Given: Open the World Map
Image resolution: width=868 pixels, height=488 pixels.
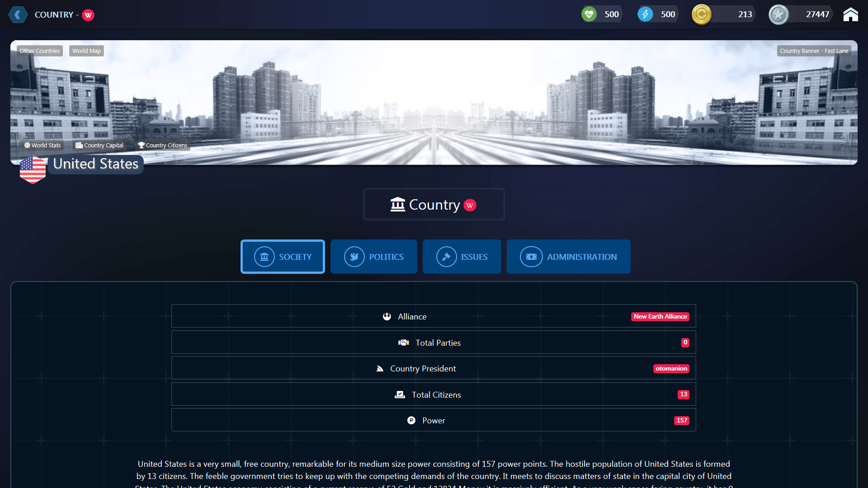Looking at the screenshot, I should [x=86, y=51].
